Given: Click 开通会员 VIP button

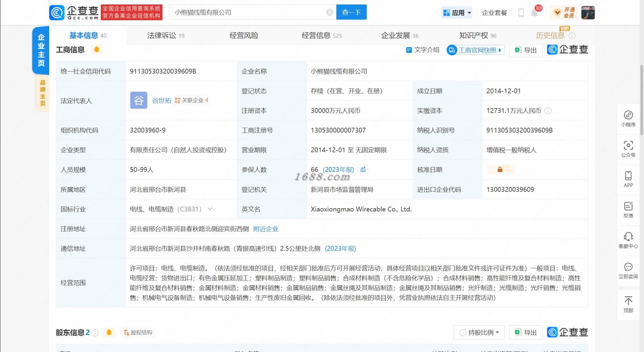Looking at the screenshot, I should point(563,13).
